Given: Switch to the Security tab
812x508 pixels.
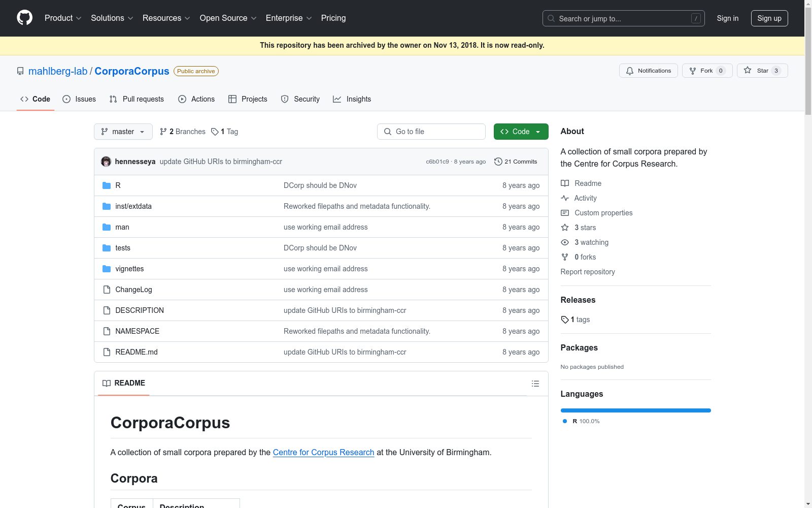Looking at the screenshot, I should [300, 99].
